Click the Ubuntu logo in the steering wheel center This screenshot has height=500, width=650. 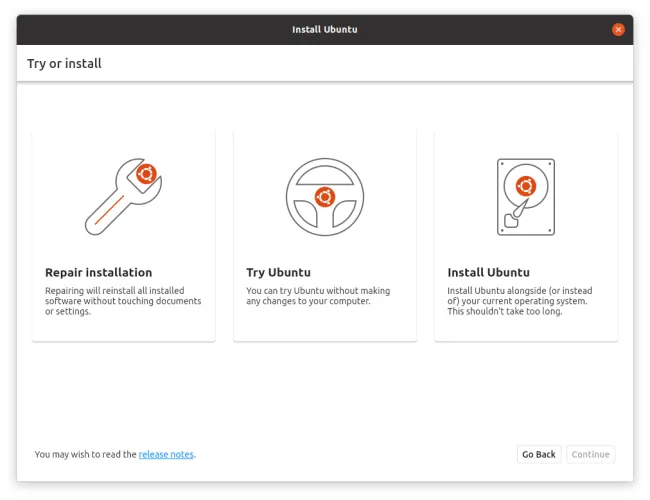click(x=324, y=197)
